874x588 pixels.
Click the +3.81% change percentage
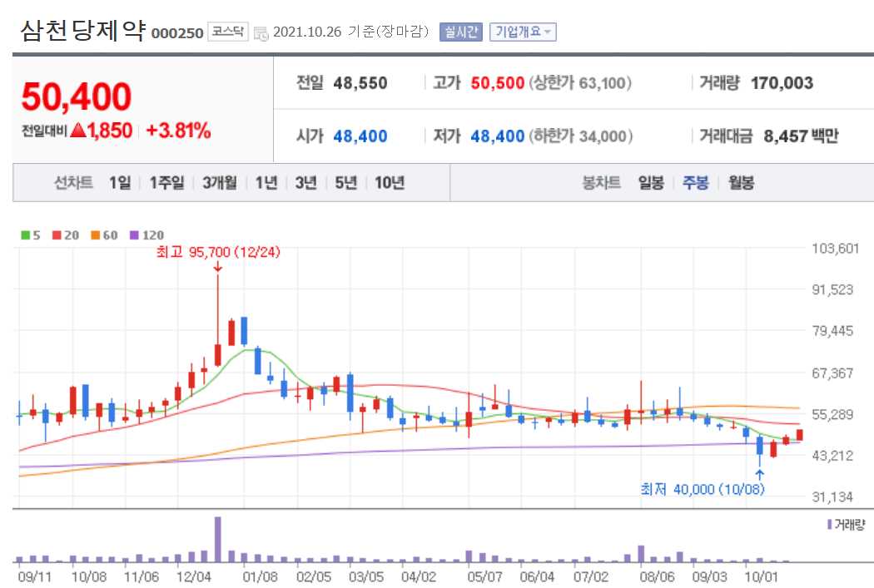tap(178, 131)
